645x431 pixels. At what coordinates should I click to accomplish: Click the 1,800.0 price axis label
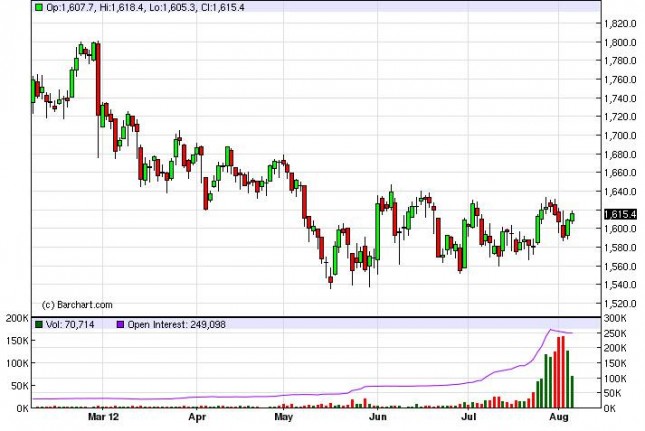click(x=620, y=42)
